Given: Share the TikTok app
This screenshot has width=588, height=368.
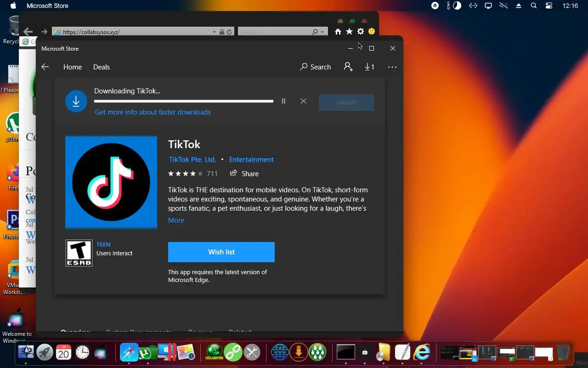Looking at the screenshot, I should click(244, 173).
